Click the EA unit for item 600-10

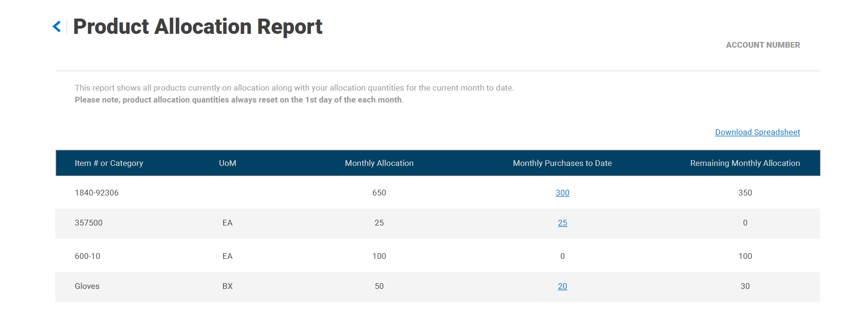pyautogui.click(x=228, y=256)
